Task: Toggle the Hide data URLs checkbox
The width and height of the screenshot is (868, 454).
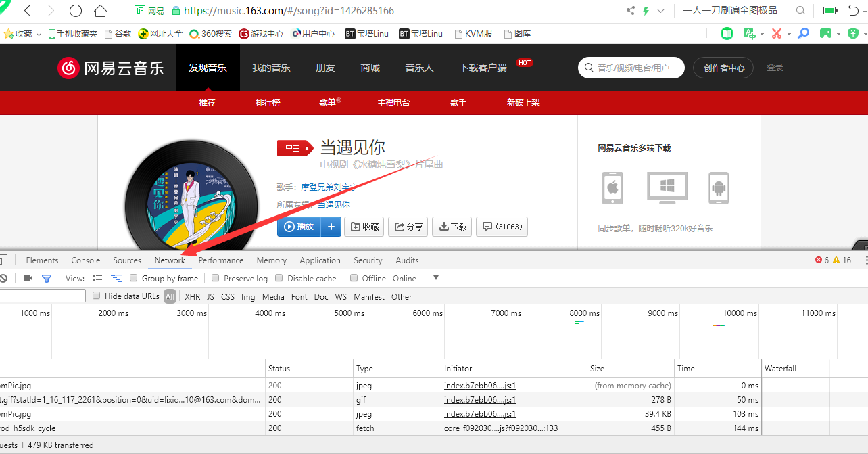Action: (x=95, y=296)
